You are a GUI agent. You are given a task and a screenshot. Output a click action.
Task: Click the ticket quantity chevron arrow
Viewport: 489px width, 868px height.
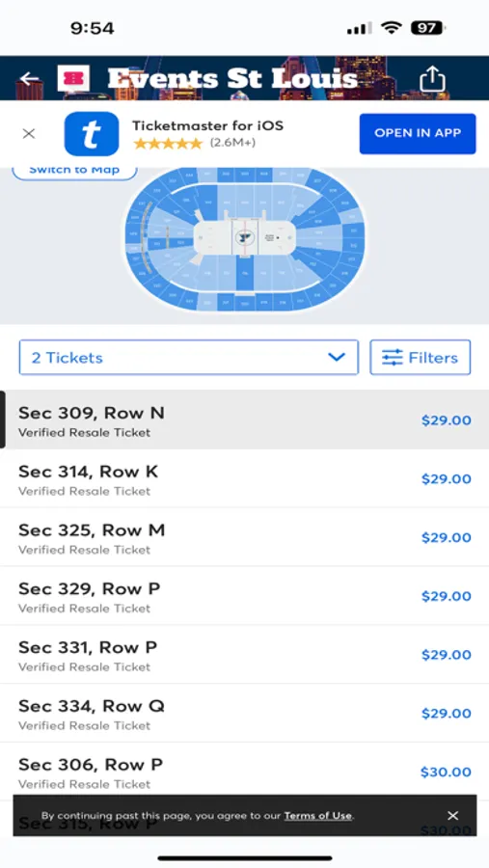pos(337,357)
